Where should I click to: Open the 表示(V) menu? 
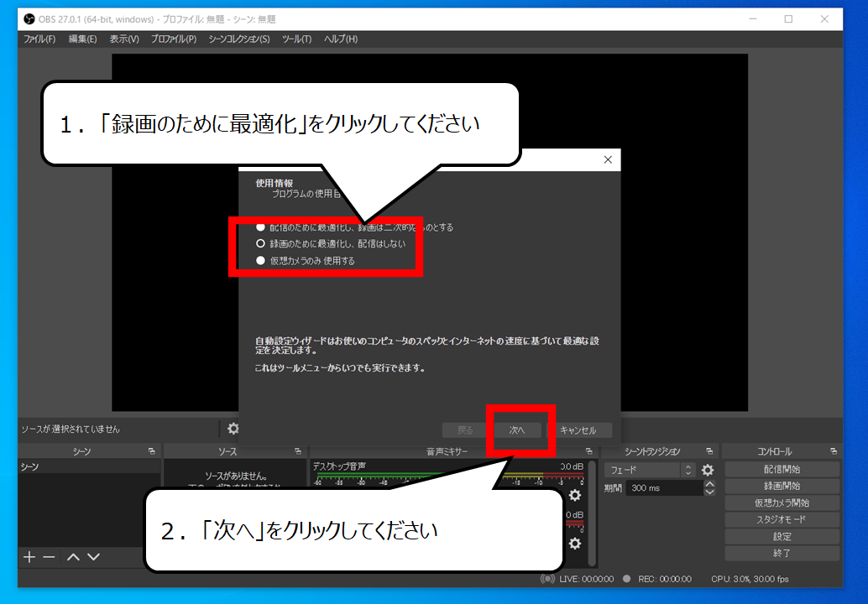click(x=124, y=39)
